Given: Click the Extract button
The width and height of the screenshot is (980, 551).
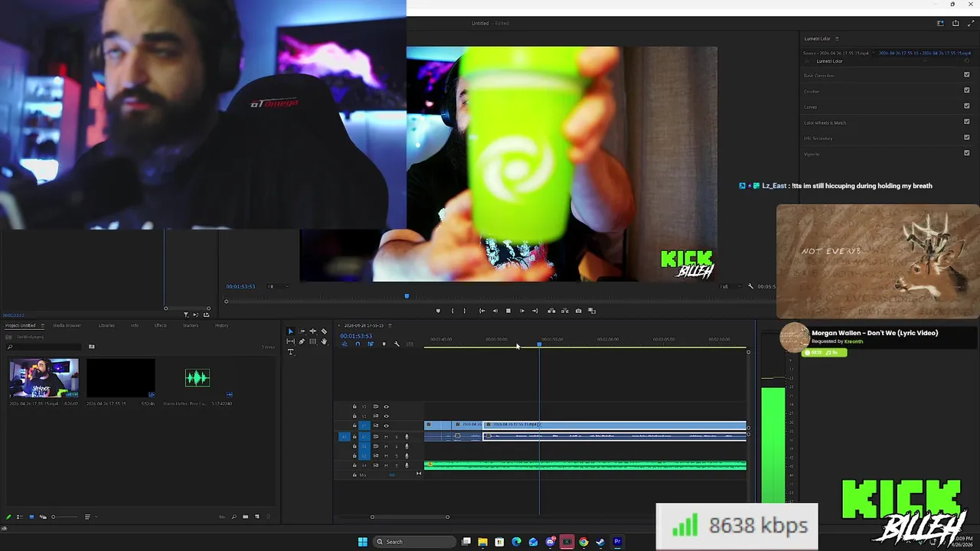Looking at the screenshot, I should pyautogui.click(x=565, y=311).
